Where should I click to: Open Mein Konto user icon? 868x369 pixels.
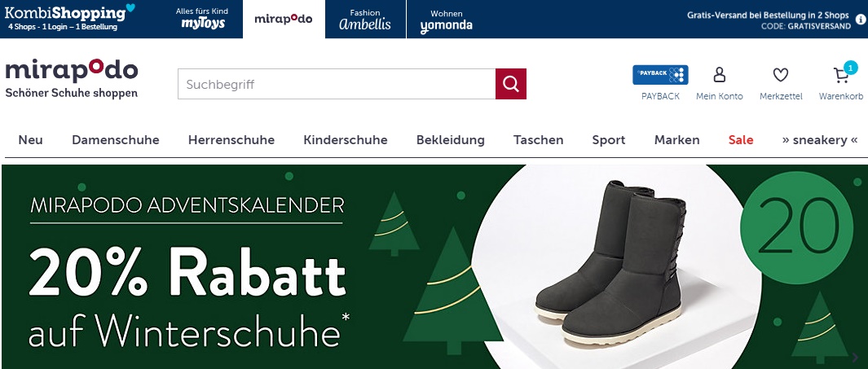719,75
